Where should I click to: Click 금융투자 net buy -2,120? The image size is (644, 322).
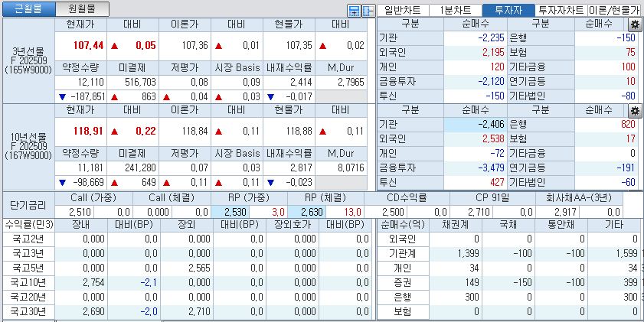(x=491, y=81)
